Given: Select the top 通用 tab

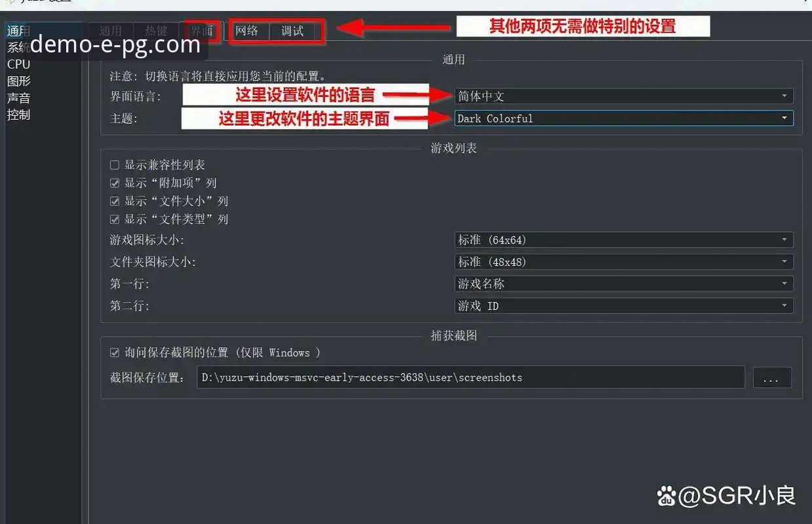Looking at the screenshot, I should click(110, 31).
